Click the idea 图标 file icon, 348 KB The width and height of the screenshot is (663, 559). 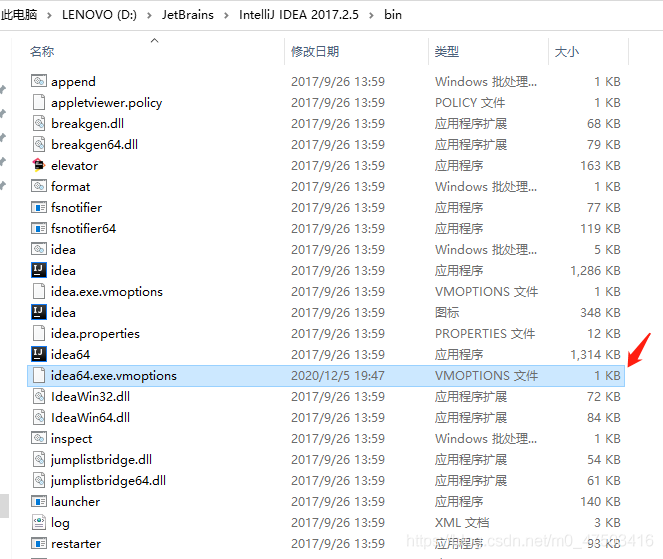tap(39, 312)
